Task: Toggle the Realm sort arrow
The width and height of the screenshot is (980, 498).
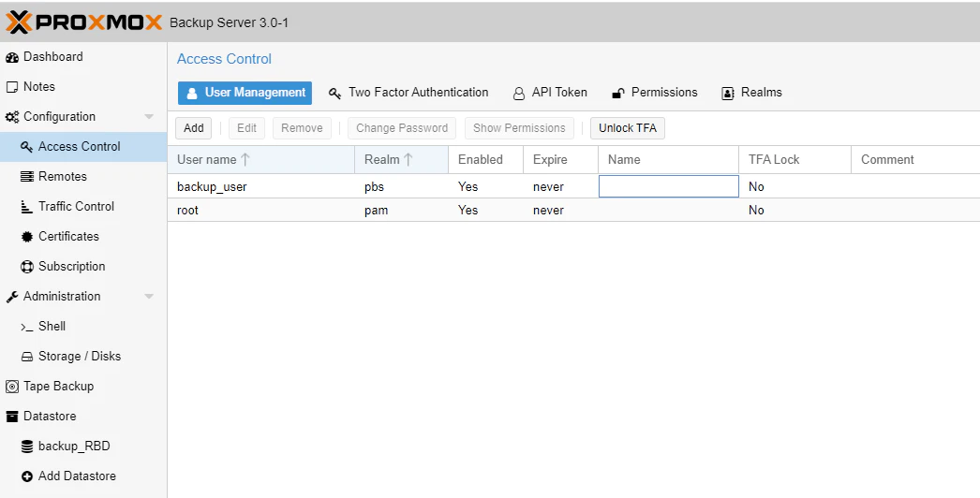Action: coord(408,159)
